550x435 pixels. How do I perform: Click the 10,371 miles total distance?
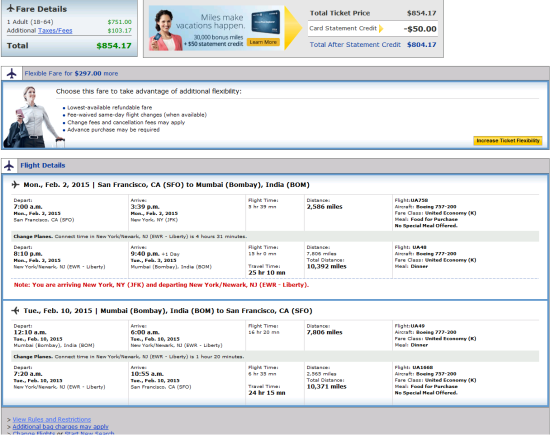[x=327, y=386]
